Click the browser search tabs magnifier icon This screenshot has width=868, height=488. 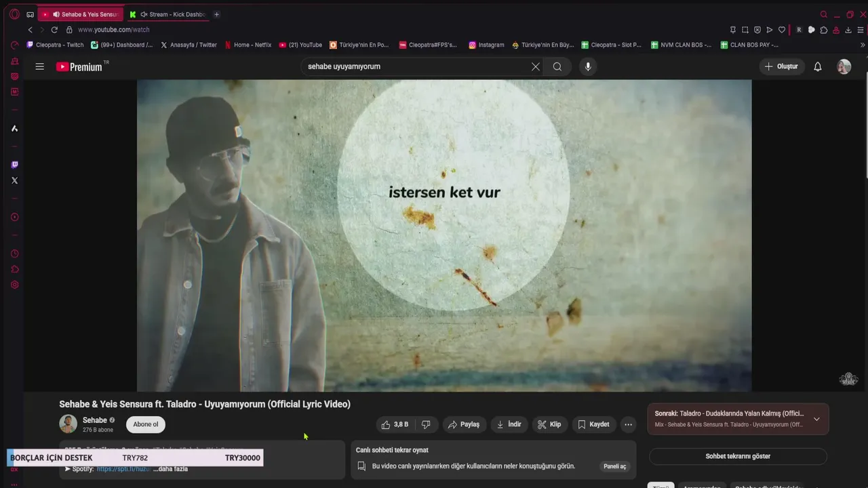[x=824, y=14]
